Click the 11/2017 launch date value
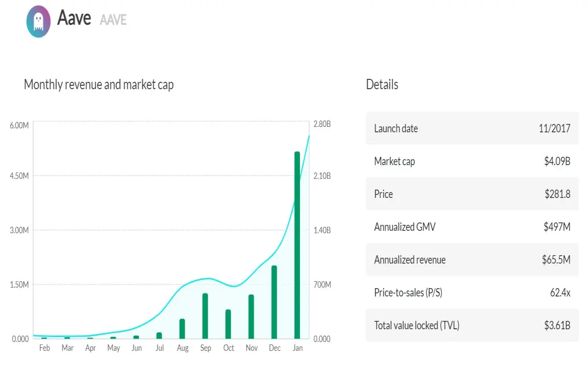The image size is (588, 366). [554, 129]
